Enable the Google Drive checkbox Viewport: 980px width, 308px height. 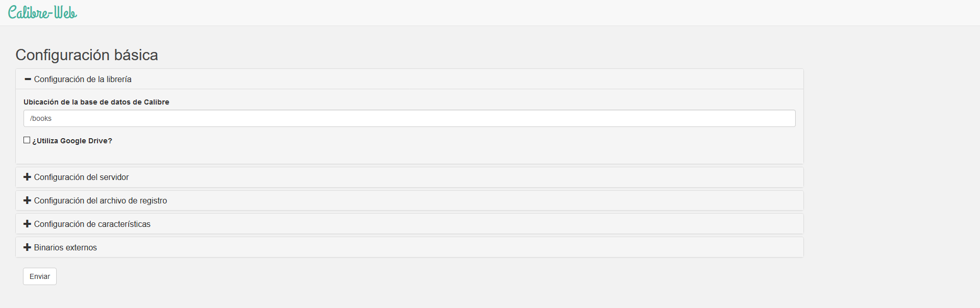(x=27, y=140)
